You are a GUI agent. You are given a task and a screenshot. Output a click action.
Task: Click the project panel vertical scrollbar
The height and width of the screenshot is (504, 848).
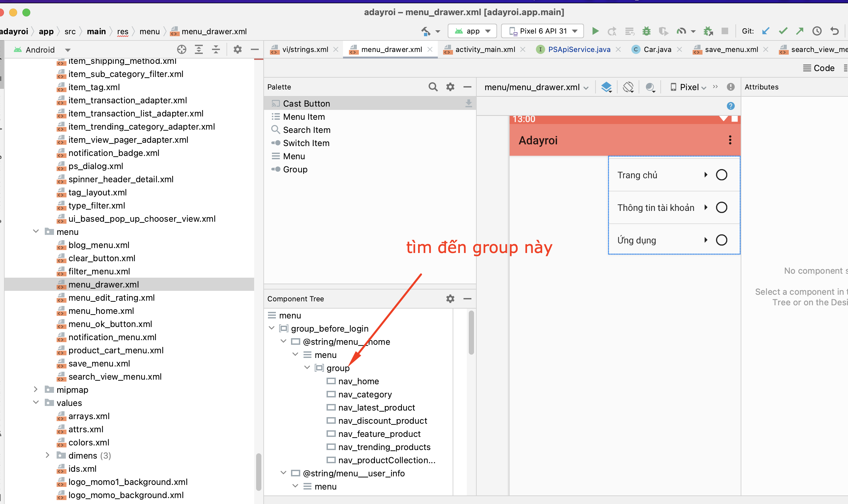pyautogui.click(x=258, y=471)
